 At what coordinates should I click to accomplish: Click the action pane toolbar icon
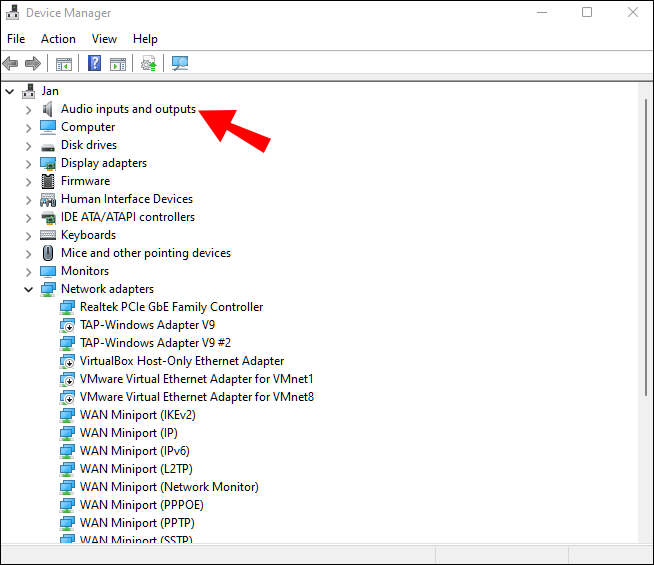[118, 64]
